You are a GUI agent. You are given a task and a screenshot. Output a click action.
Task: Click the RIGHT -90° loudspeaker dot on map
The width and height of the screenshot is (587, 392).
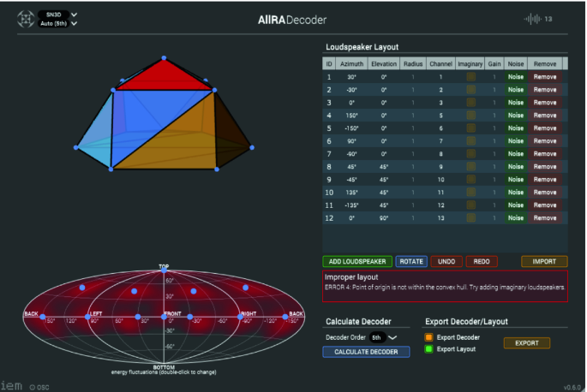coord(240,317)
